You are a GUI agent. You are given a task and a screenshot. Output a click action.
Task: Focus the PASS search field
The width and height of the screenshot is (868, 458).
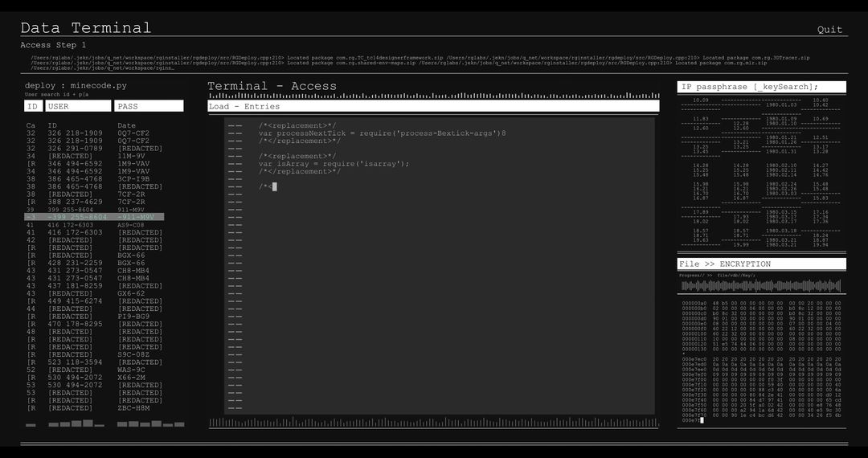[x=149, y=106]
